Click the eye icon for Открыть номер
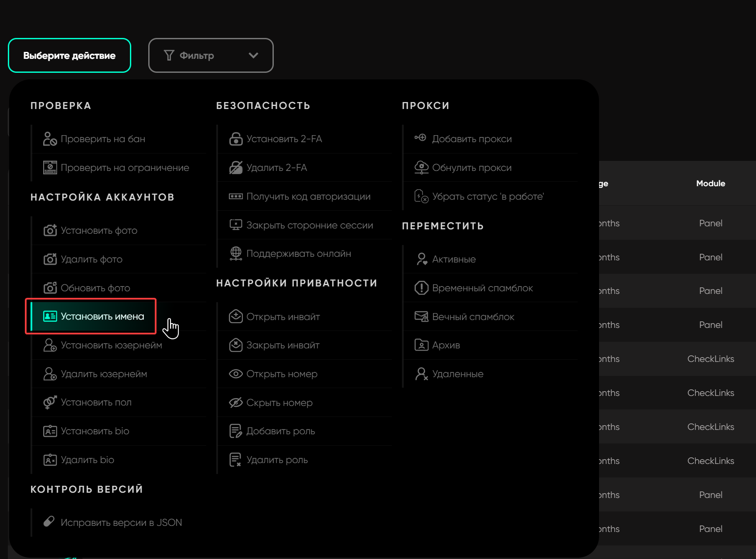Screen dimensions: 756x559 [235, 374]
